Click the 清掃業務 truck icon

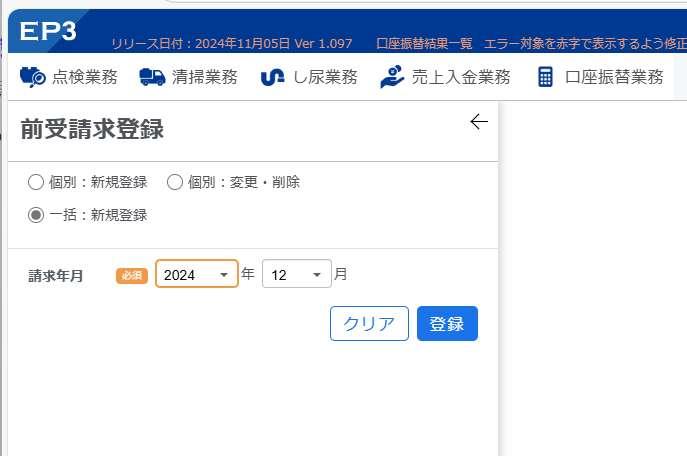[152, 77]
